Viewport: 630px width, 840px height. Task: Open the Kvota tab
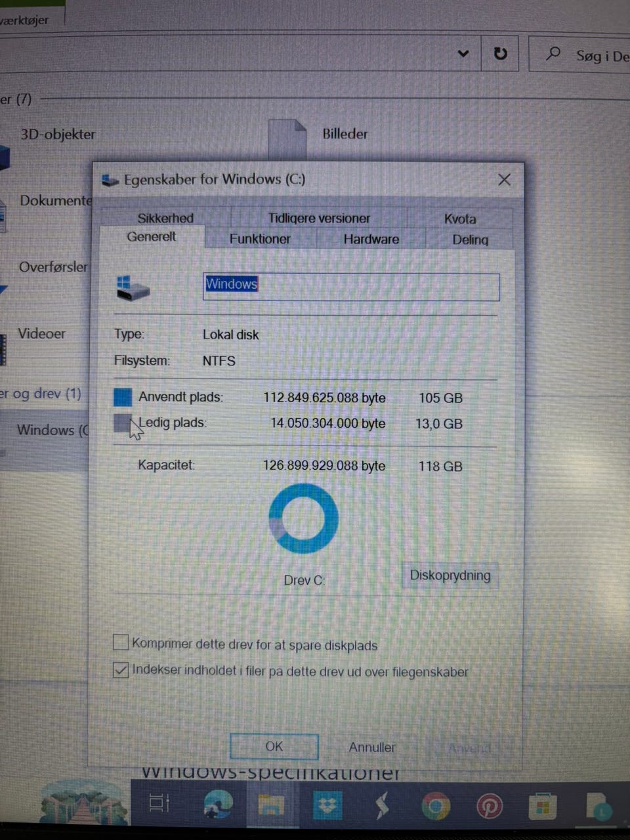coord(460,219)
